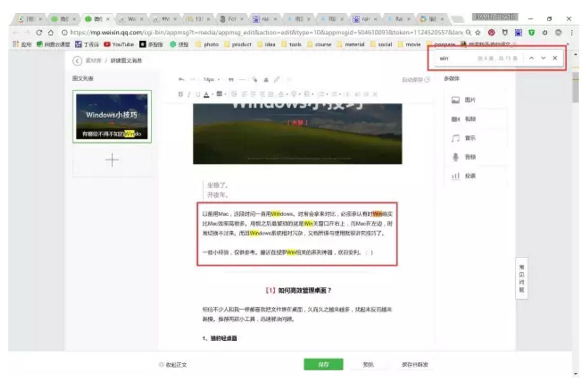Screen dimensions: 586x392
Task: Click the 预览 preview button
Action: tap(369, 365)
